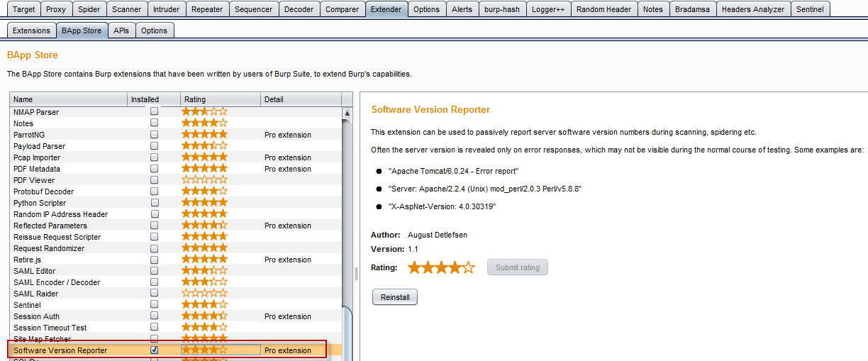The width and height of the screenshot is (868, 361).
Task: Select SAML Encoder / Decoder row
Action: [176, 282]
